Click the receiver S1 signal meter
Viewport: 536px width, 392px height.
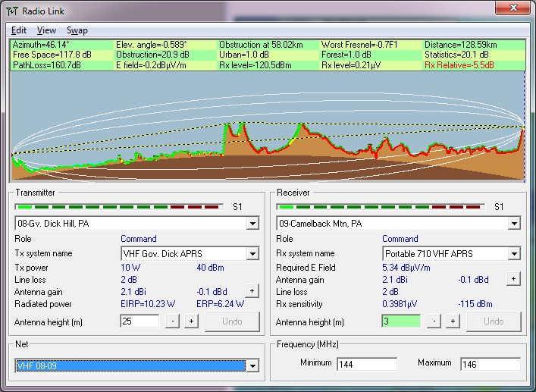point(381,207)
